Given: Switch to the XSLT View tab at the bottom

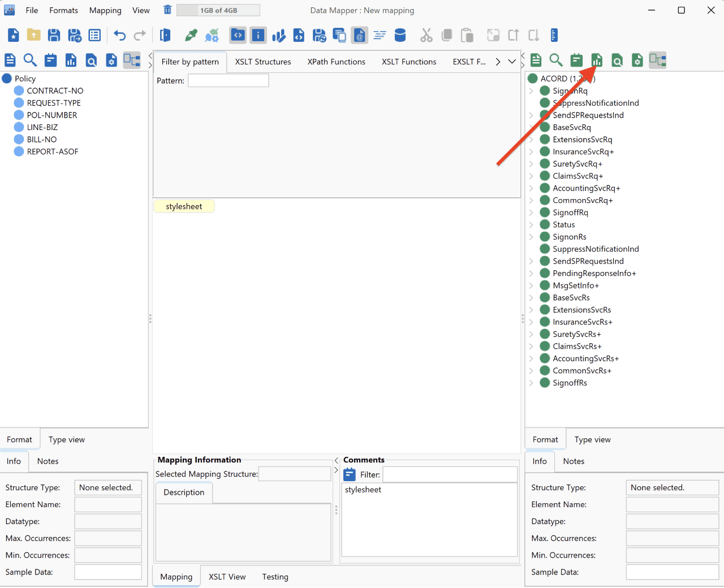Looking at the screenshot, I should pos(227,577).
